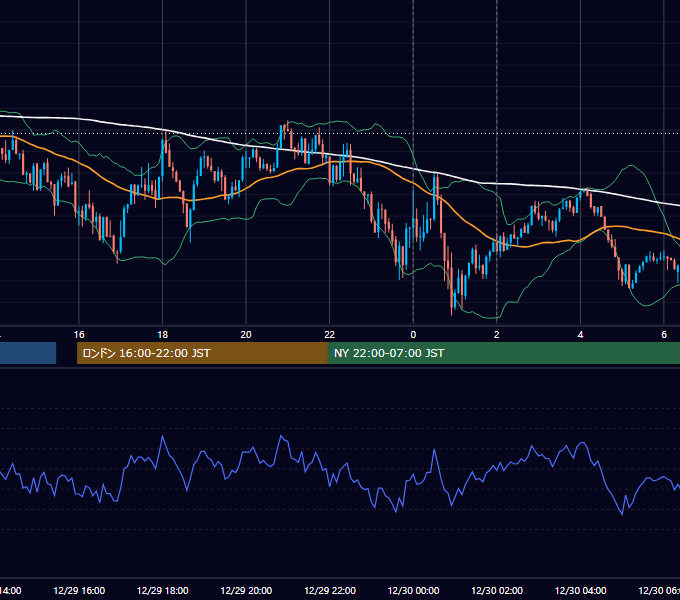Click the 12/30 02:00 date label

pos(497,591)
